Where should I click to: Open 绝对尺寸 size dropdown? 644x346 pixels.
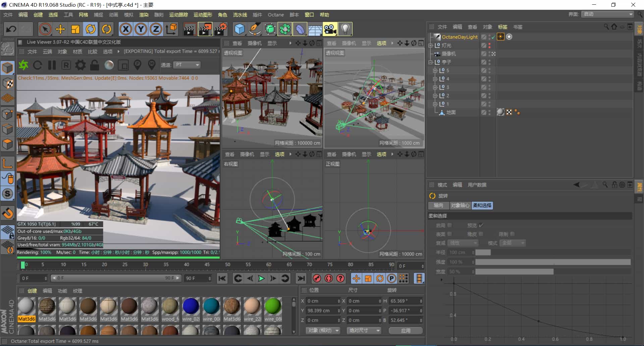364,331
